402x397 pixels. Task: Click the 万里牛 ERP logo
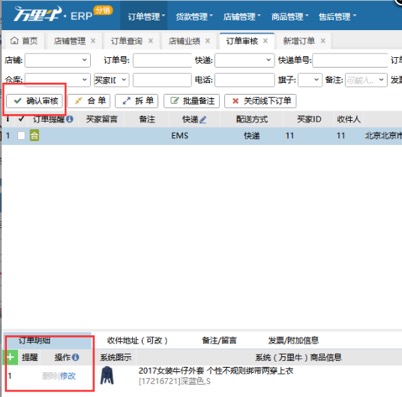(x=53, y=14)
